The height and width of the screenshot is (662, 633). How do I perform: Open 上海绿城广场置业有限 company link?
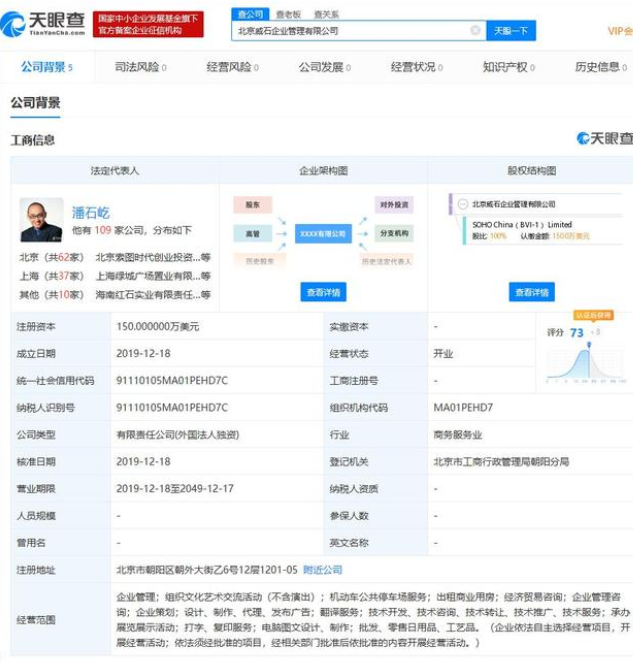pyautogui.click(x=153, y=276)
